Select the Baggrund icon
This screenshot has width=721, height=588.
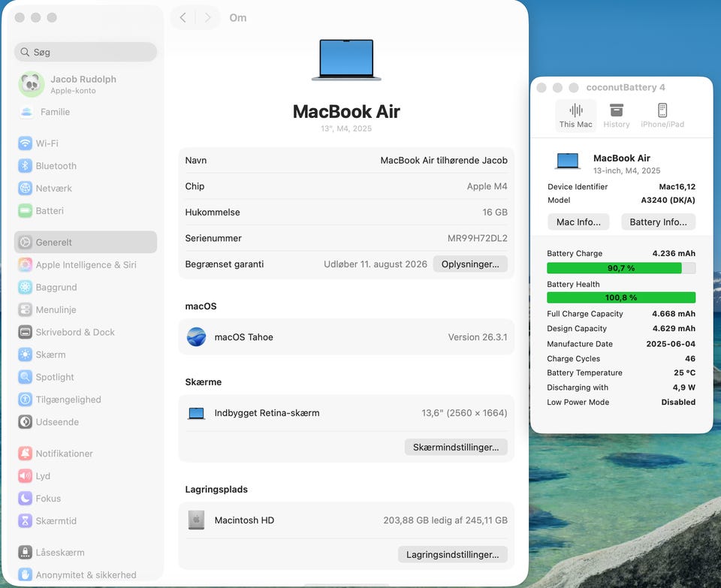pos(25,287)
